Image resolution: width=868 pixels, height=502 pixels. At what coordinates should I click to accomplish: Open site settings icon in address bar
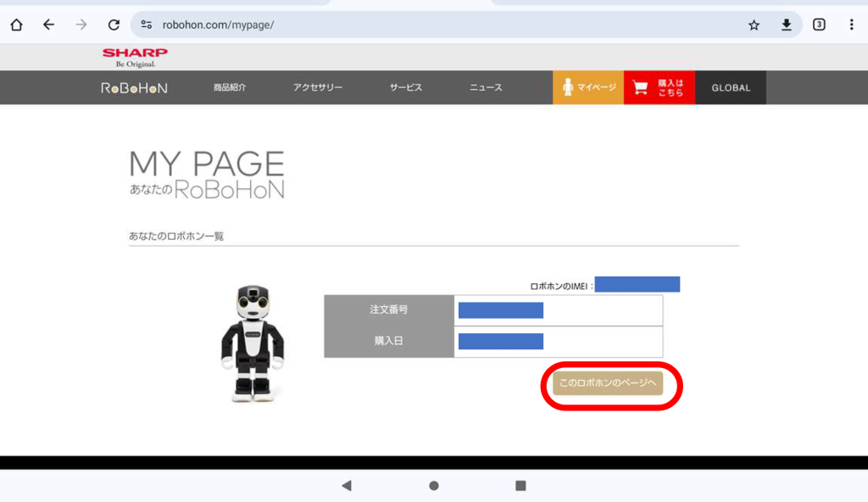coord(146,25)
